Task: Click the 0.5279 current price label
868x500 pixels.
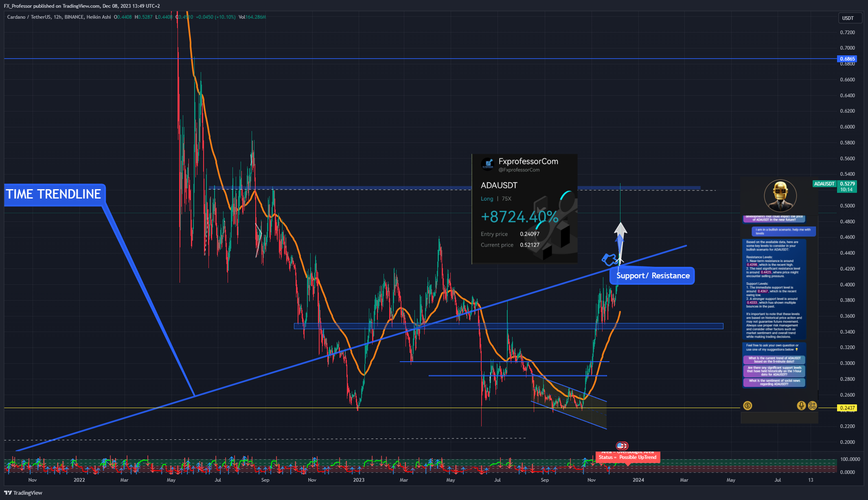Action: click(848, 184)
